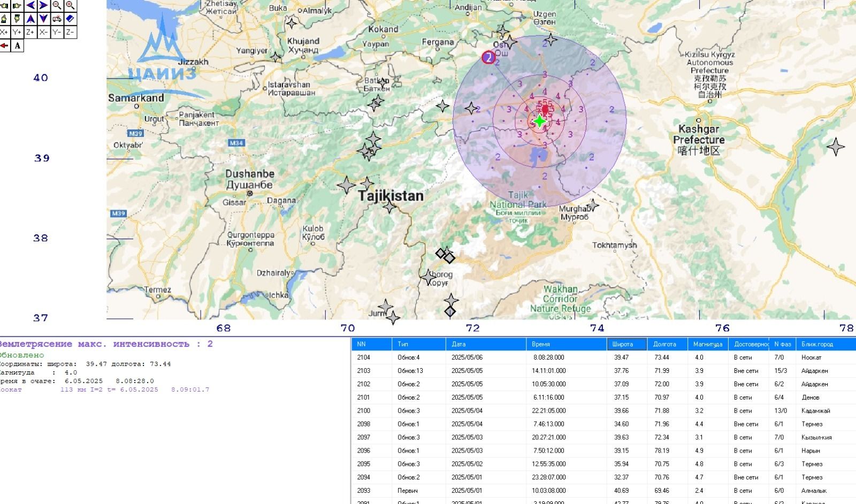
Task: Click the zoom in magnifier icon
Action: click(x=70, y=6)
